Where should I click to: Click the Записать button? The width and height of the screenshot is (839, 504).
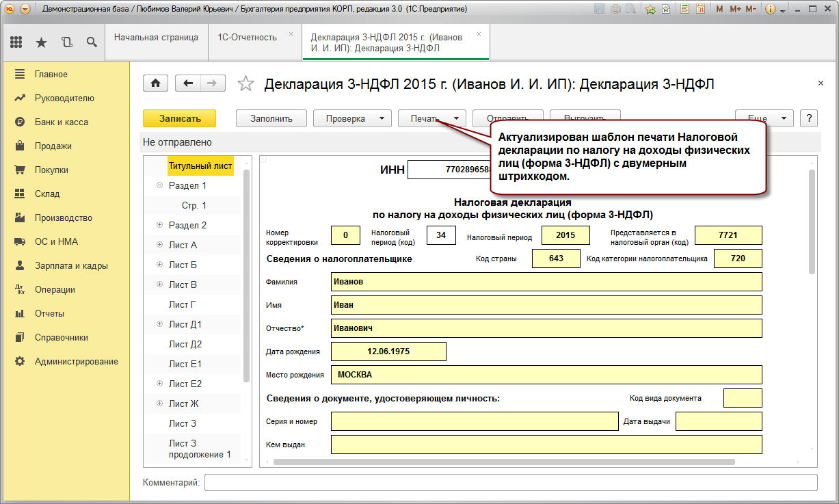click(x=180, y=118)
